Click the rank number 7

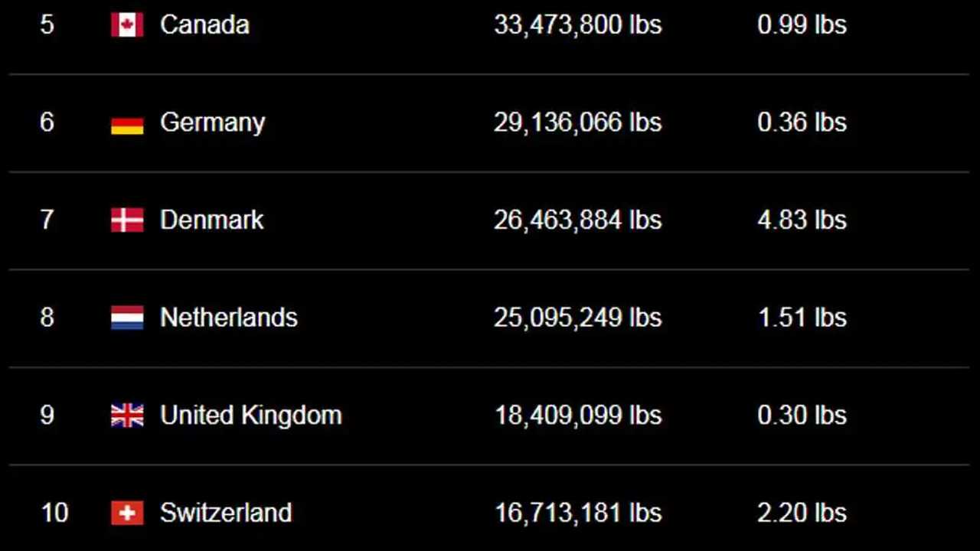[x=47, y=220]
